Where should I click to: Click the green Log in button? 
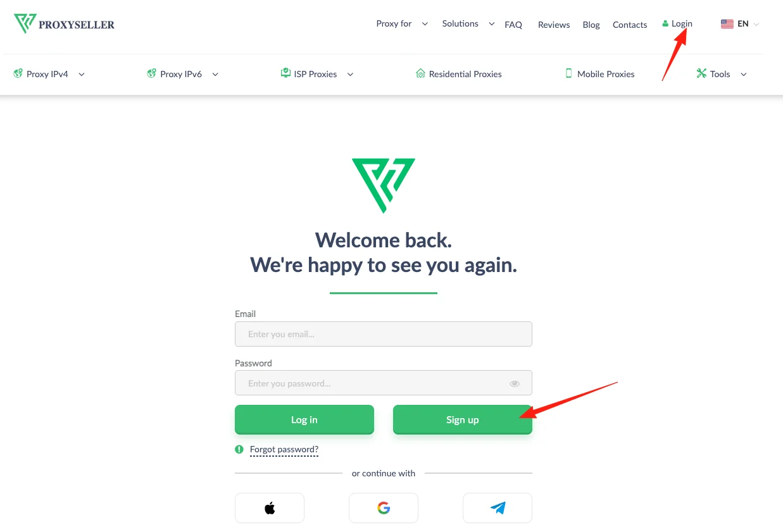click(304, 419)
